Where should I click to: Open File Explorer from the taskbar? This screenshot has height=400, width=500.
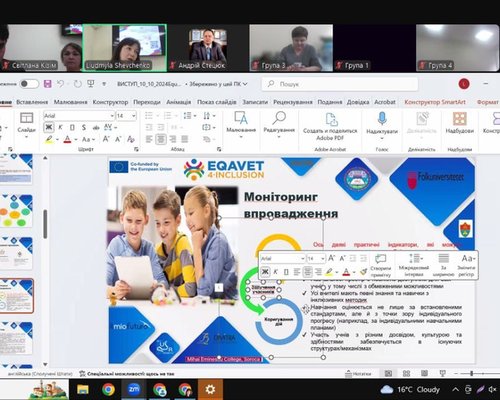click(83, 389)
